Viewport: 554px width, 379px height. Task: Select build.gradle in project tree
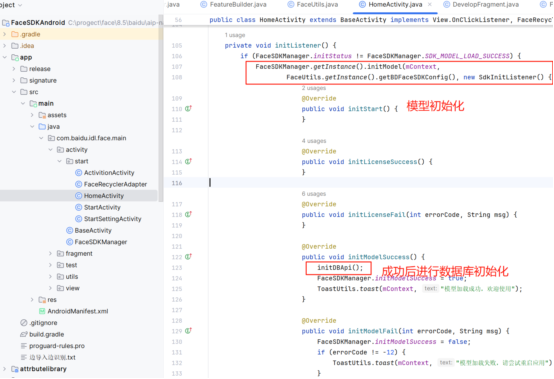(47, 334)
